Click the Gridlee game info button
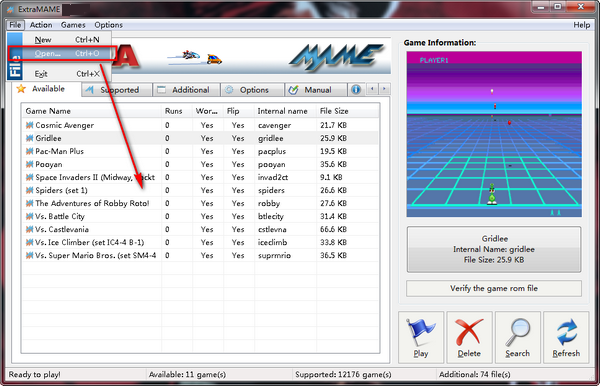 pyautogui.click(x=494, y=249)
